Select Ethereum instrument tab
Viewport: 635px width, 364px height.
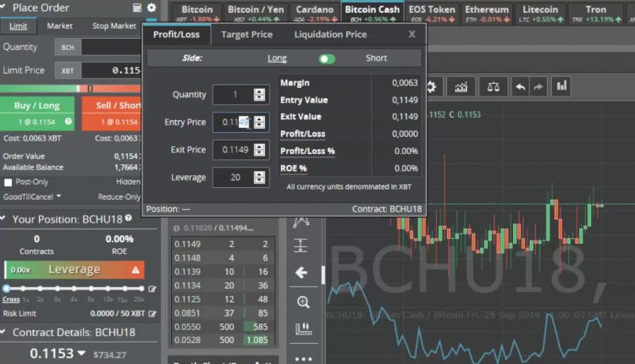[x=487, y=13]
